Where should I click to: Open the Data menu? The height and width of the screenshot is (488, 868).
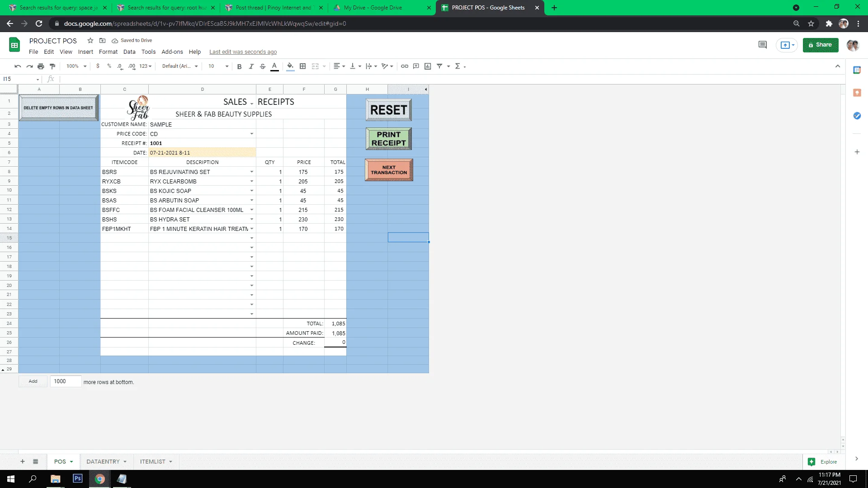(129, 52)
